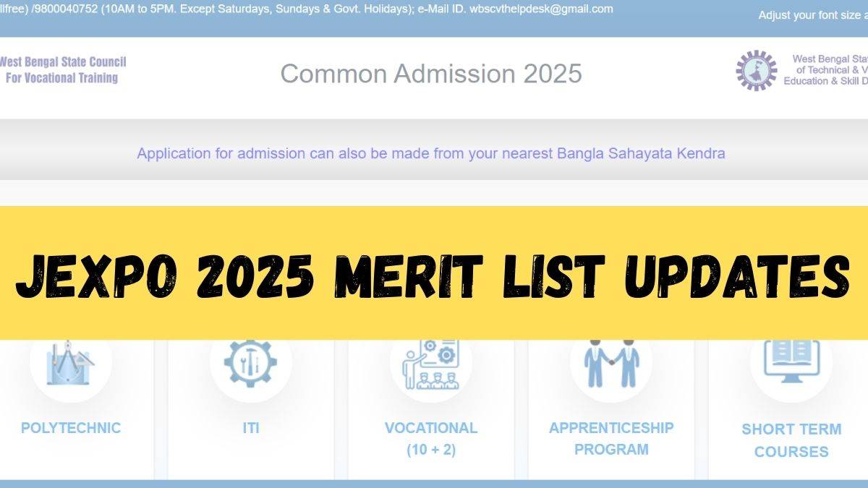Screen dimensions: 868x488
Task: Select the VOCATIONAL (10 + 2) label
Action: point(430,438)
